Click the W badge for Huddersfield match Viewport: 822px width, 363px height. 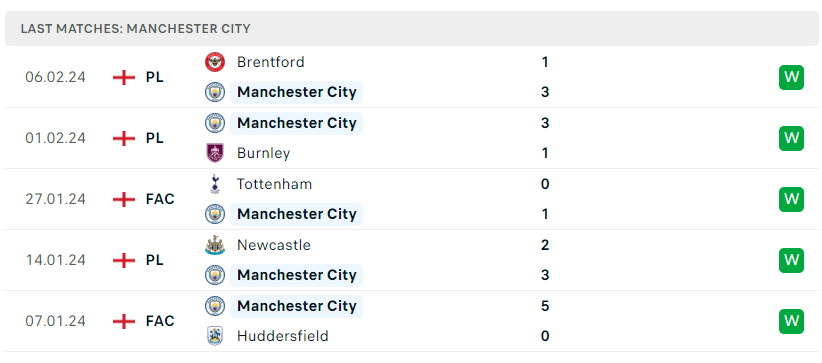pyautogui.click(x=791, y=321)
